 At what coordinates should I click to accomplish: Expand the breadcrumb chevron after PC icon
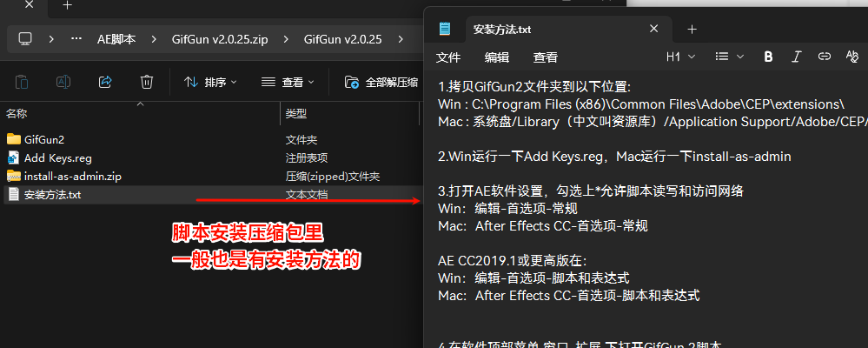51,39
